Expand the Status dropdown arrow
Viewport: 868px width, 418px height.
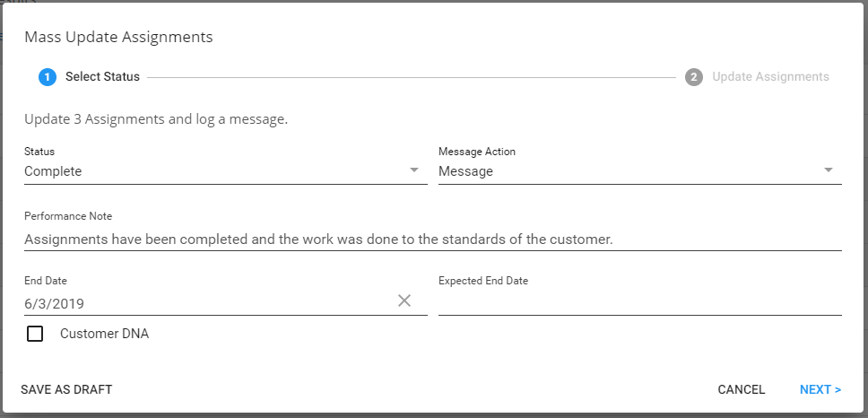414,170
